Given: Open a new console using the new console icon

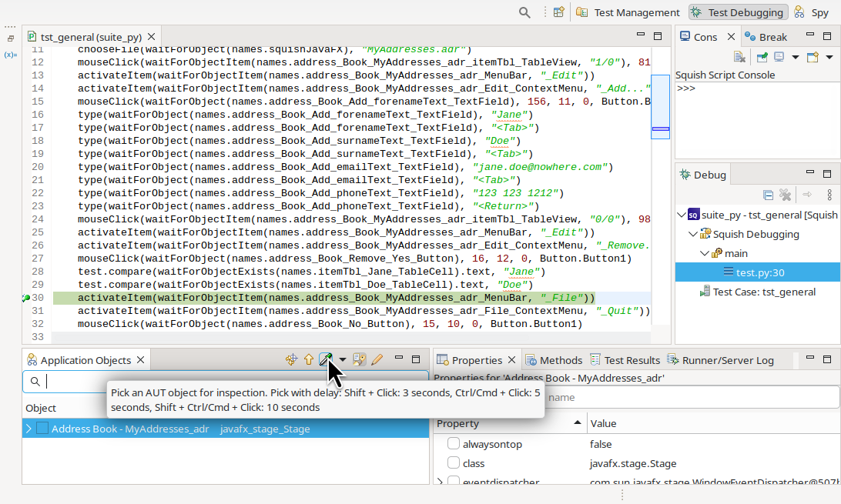Looking at the screenshot, I should [812, 56].
